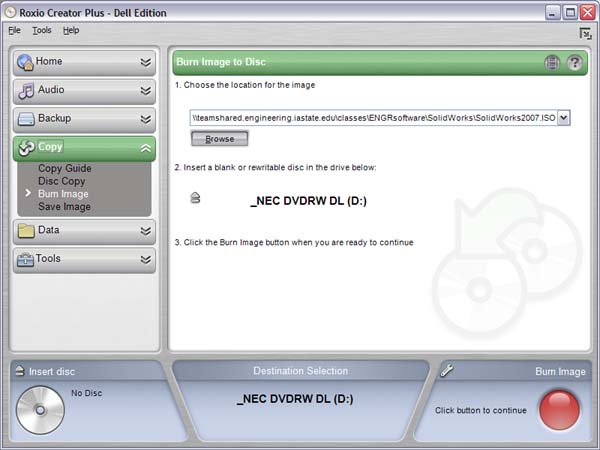This screenshot has height=450, width=600.
Task: Click the Backup label in the sidebar
Action: 54,118
